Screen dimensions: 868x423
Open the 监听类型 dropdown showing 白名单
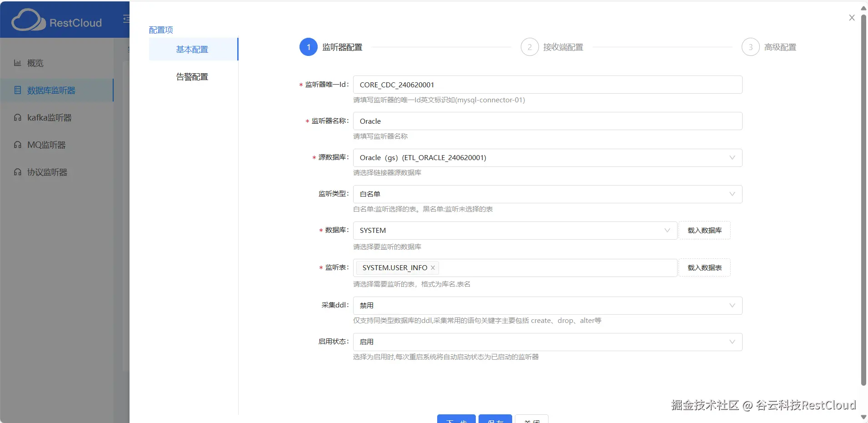(x=548, y=194)
